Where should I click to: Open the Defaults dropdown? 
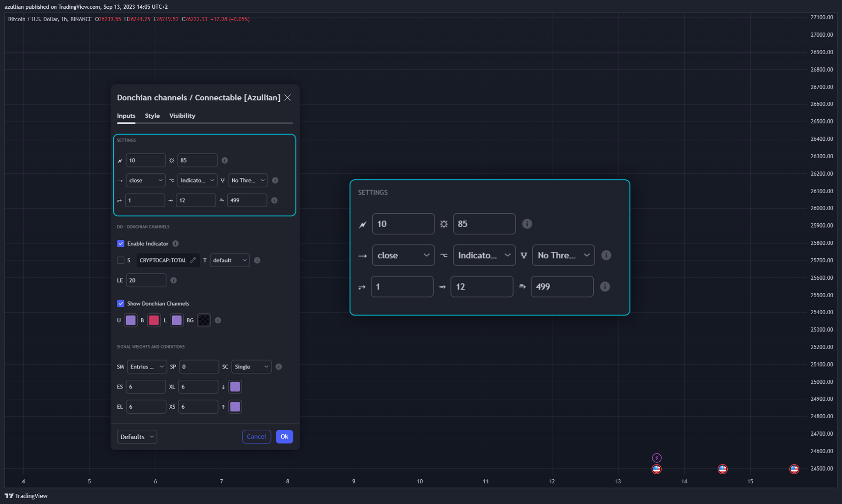coord(137,437)
